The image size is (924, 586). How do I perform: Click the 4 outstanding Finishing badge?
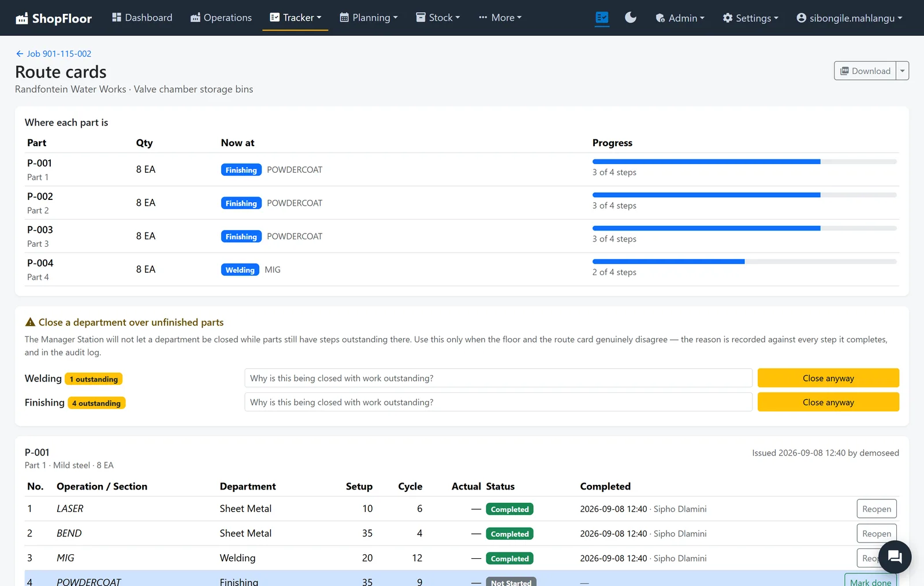tap(96, 403)
